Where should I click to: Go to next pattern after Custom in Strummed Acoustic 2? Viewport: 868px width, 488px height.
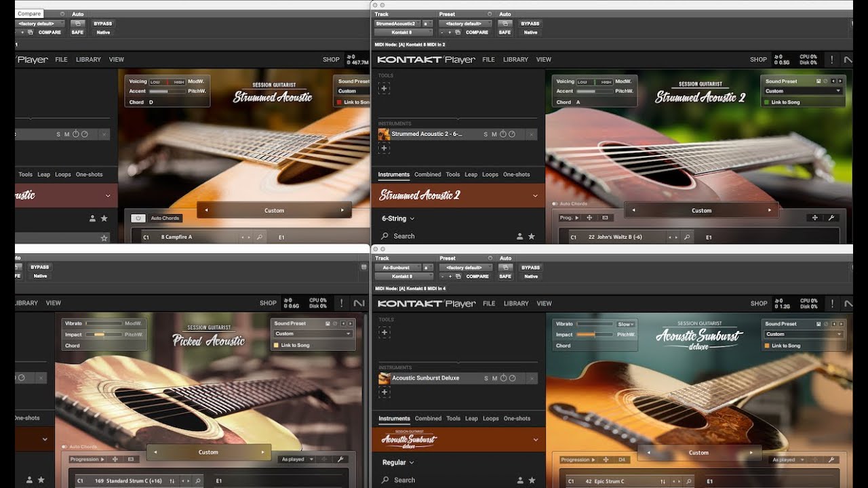[x=770, y=211]
